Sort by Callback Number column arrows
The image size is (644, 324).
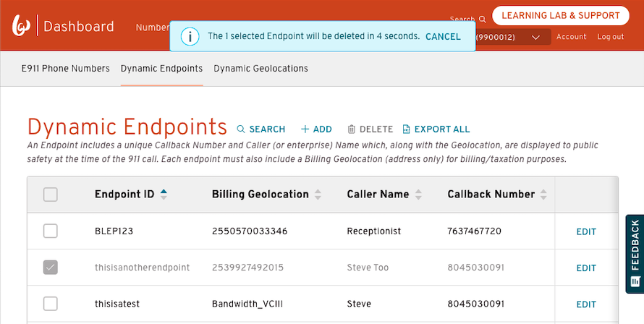pos(543,195)
